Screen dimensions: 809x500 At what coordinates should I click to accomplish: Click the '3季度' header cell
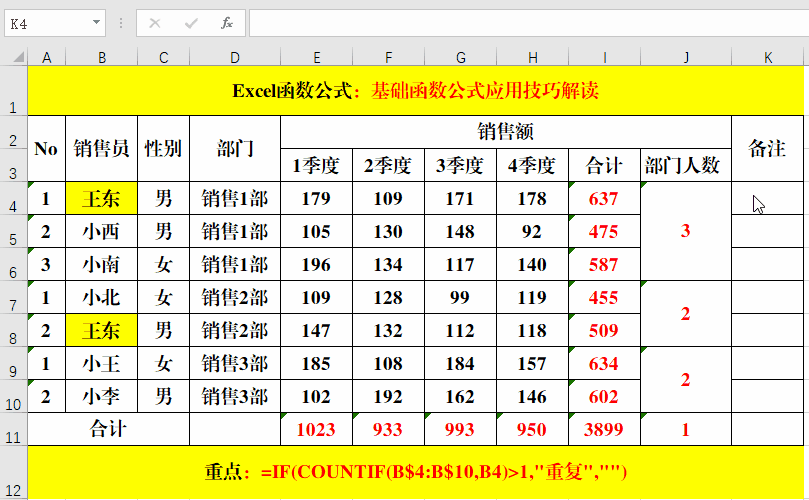(x=460, y=165)
